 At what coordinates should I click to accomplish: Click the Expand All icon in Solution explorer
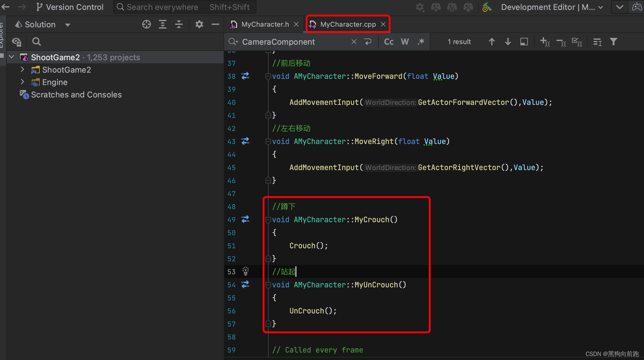tap(163, 24)
